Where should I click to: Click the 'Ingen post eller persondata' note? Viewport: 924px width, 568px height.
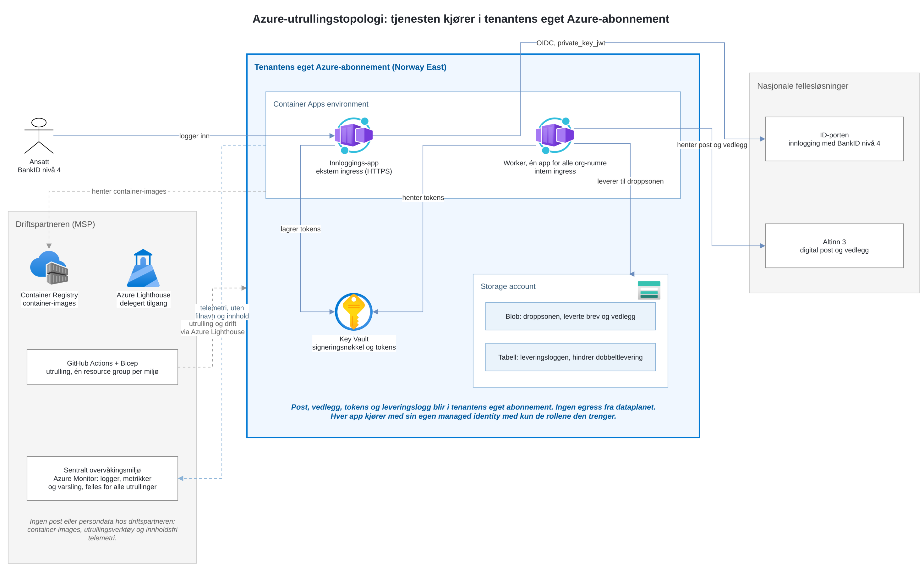[102, 529]
